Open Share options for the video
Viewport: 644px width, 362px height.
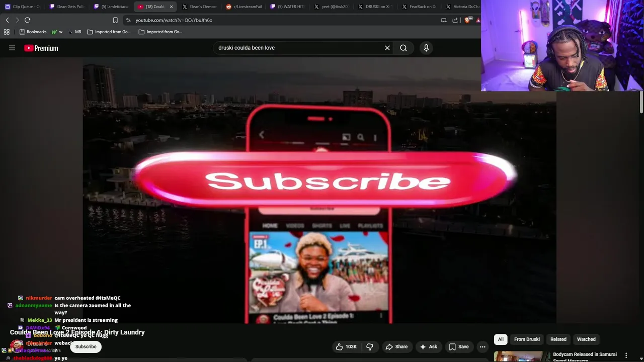pyautogui.click(x=396, y=346)
